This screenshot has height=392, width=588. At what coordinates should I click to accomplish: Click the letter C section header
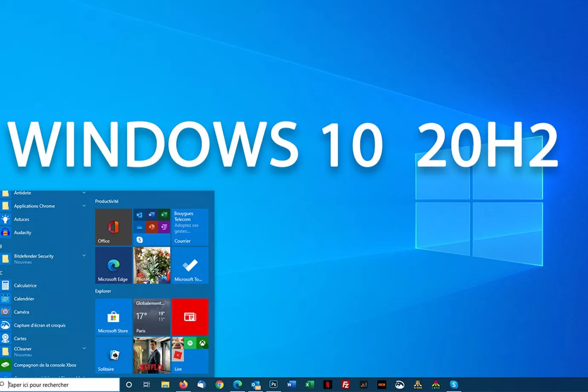[1, 273]
